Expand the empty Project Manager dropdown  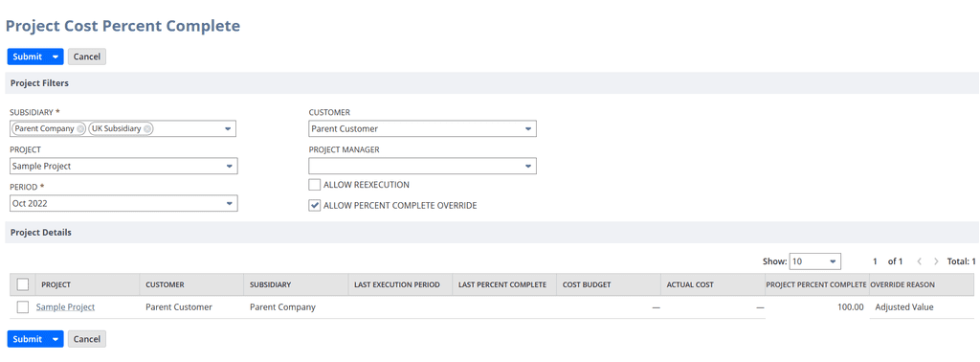click(x=422, y=167)
